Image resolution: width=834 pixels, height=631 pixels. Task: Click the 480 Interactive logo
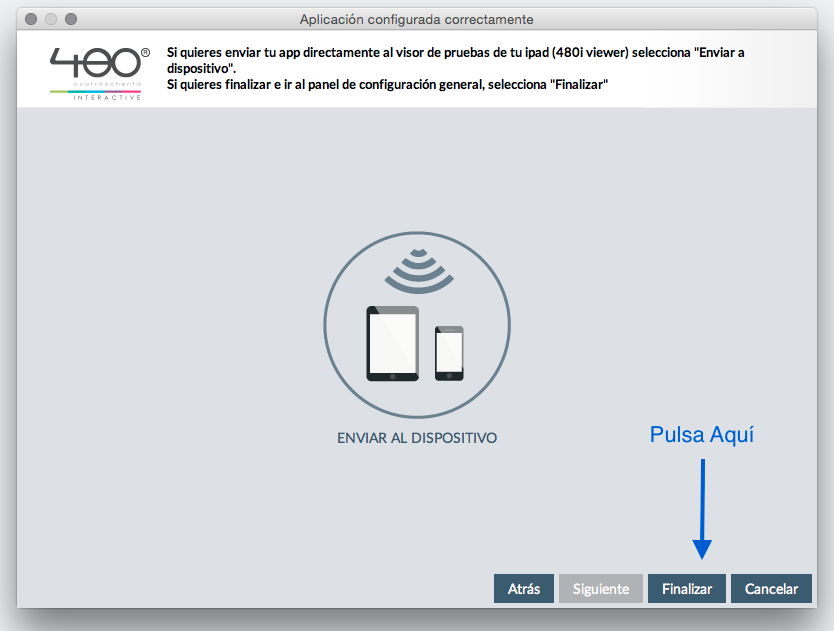(96, 66)
